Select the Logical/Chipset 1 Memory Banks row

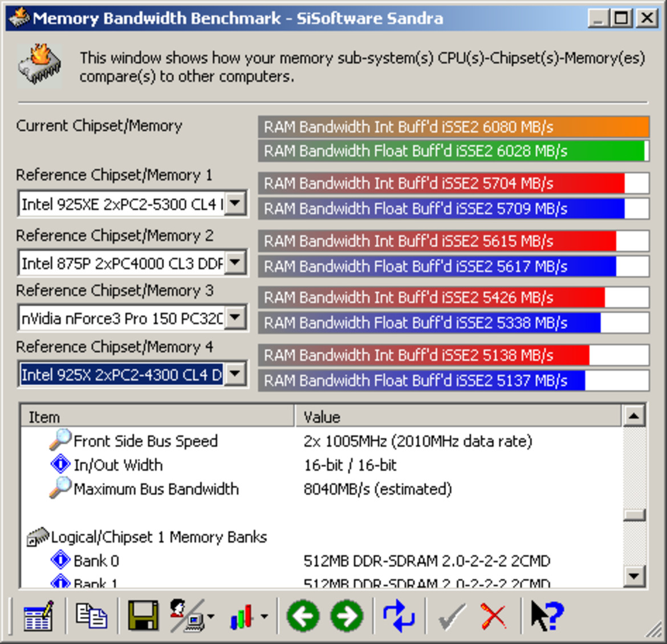pyautogui.click(x=321, y=537)
